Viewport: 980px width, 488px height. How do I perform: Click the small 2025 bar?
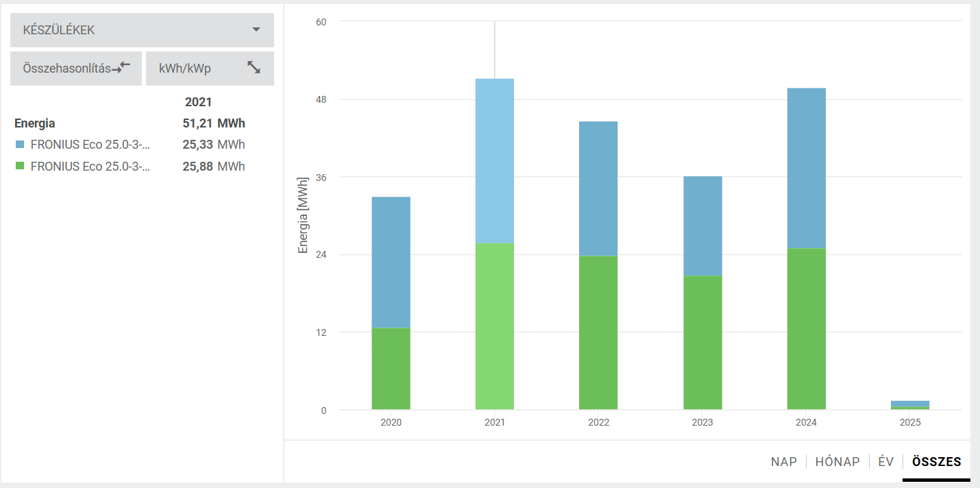pyautogui.click(x=910, y=404)
